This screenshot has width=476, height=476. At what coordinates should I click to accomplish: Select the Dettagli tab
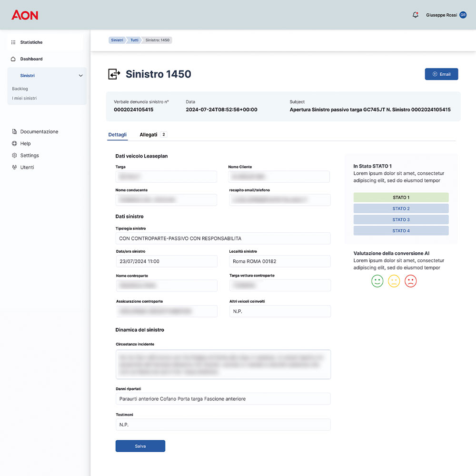[118, 135]
